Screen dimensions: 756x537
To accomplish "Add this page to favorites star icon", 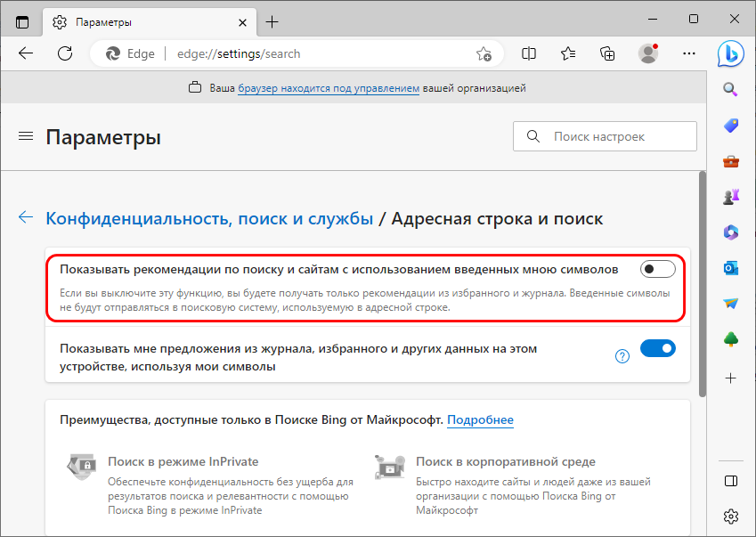I will click(484, 53).
